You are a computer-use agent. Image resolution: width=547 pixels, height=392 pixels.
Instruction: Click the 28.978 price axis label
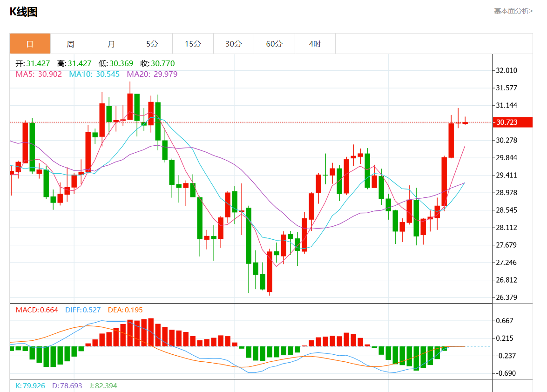tap(506, 193)
